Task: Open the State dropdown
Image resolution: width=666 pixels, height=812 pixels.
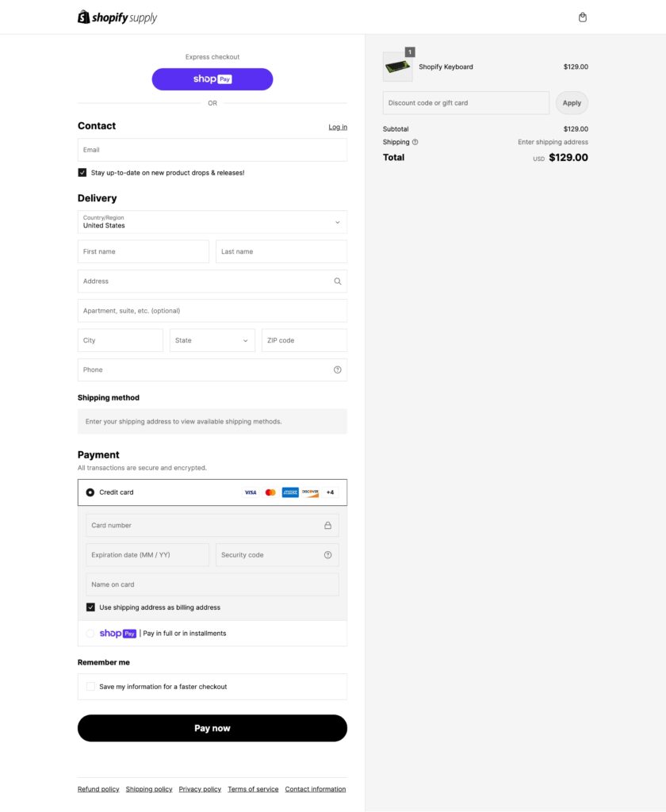Action: 211,339
